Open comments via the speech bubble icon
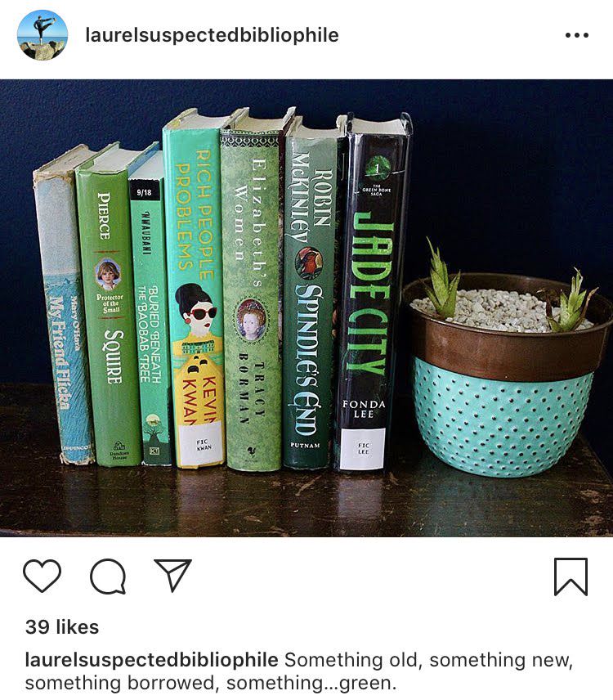613x700 pixels. [108, 577]
